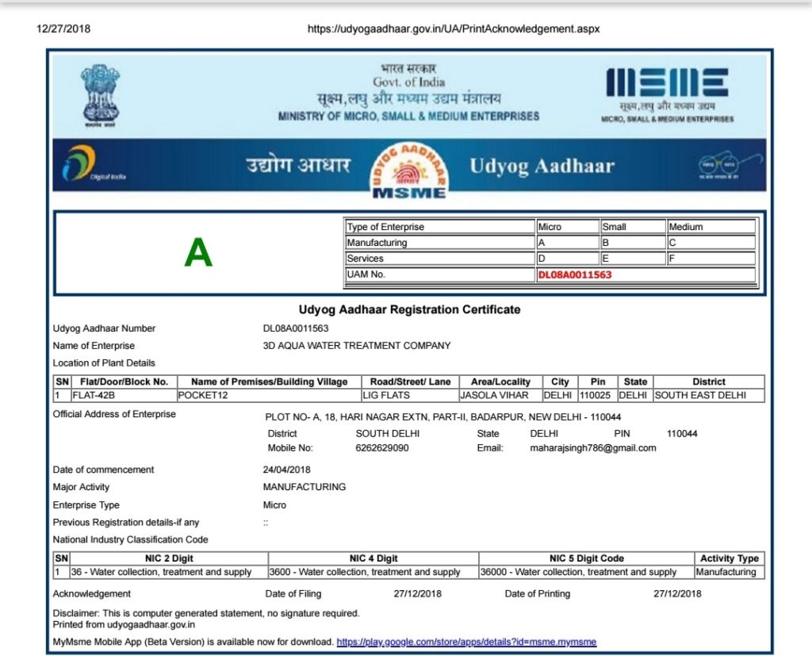Image resolution: width=812 pixels, height=656 pixels.
Task: Click the NIC 5 Digit Code column header
Action: 586,558
